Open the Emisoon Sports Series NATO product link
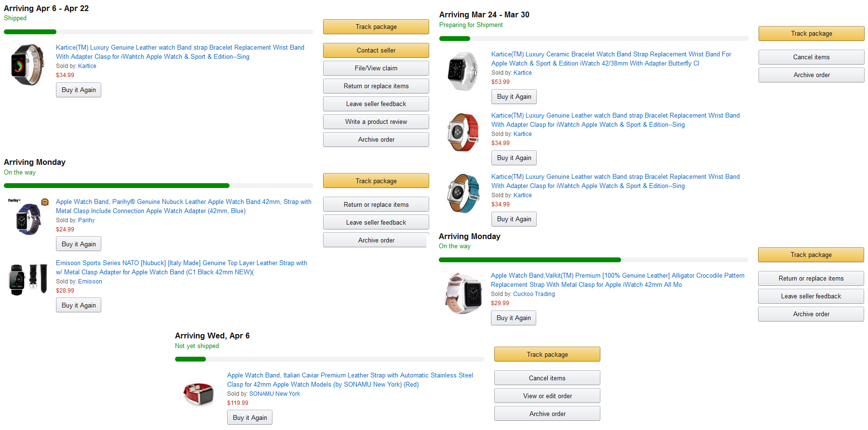868x430 pixels. [181, 268]
